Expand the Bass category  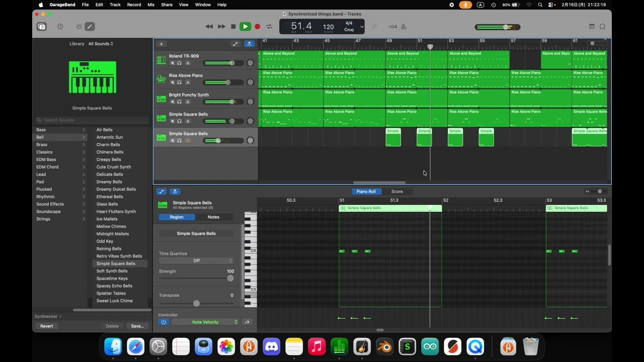click(84, 130)
